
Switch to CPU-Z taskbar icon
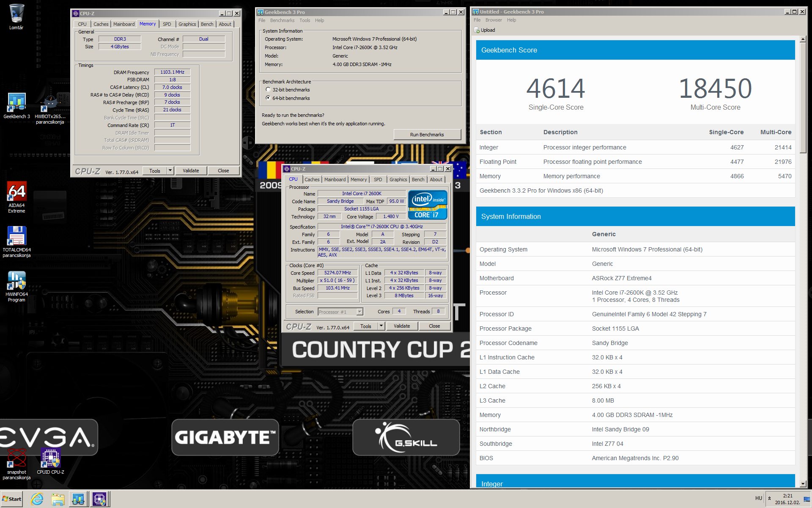100,499
